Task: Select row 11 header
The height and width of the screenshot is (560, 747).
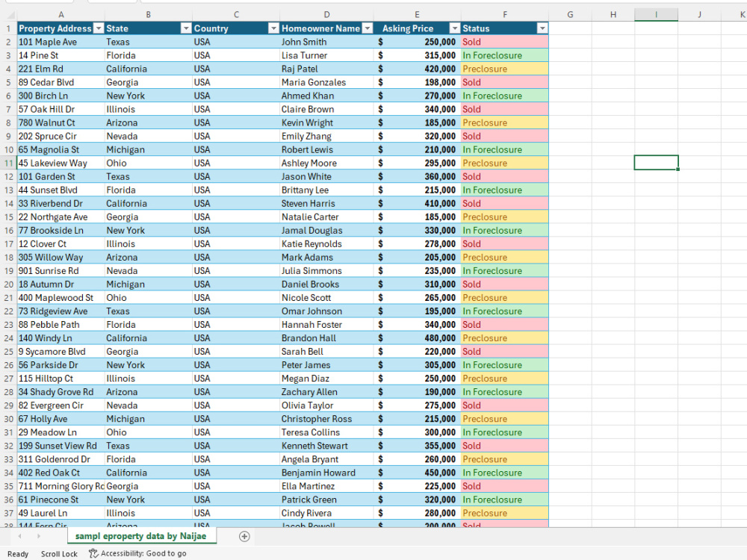Action: (8, 163)
